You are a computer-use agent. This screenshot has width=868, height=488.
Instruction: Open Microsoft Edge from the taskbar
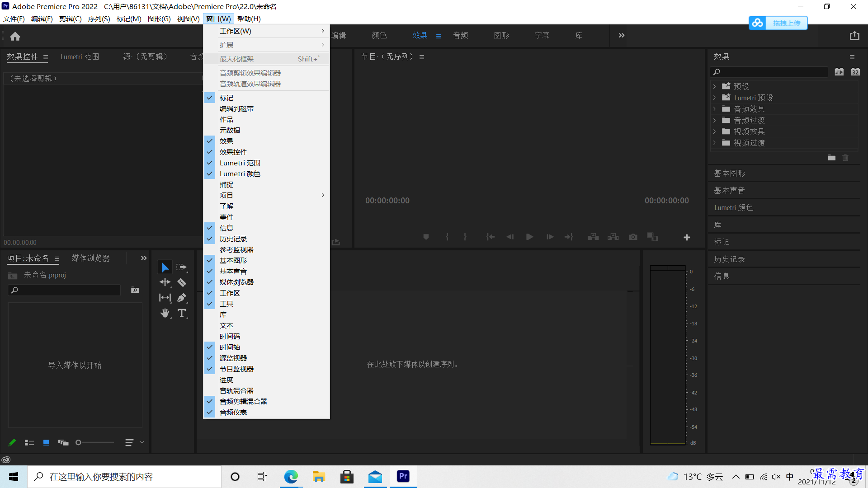[x=291, y=477]
